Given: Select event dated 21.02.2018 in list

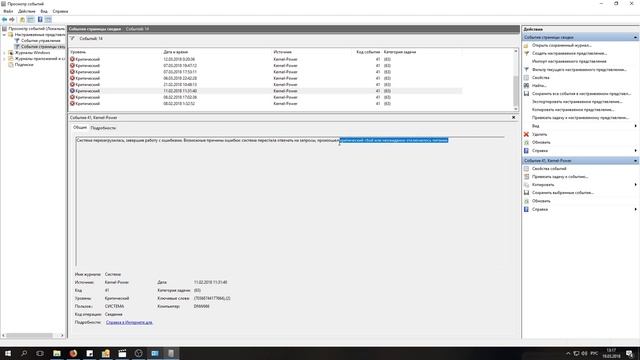Looking at the screenshot, I should tap(265, 84).
